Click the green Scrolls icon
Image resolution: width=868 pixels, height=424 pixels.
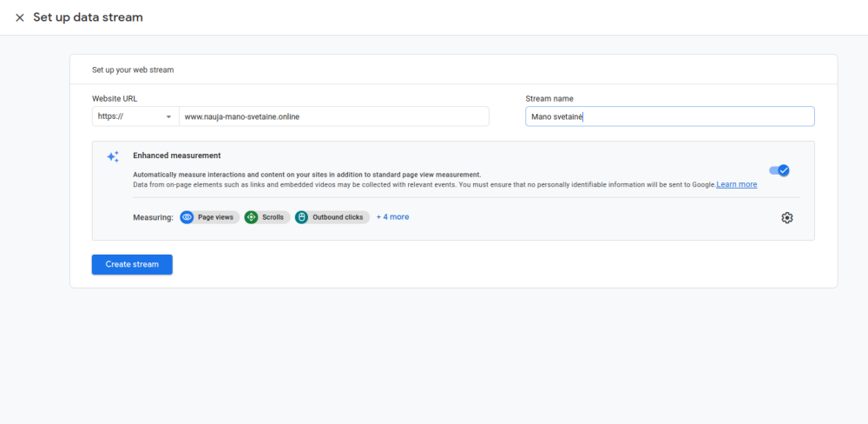[252, 217]
